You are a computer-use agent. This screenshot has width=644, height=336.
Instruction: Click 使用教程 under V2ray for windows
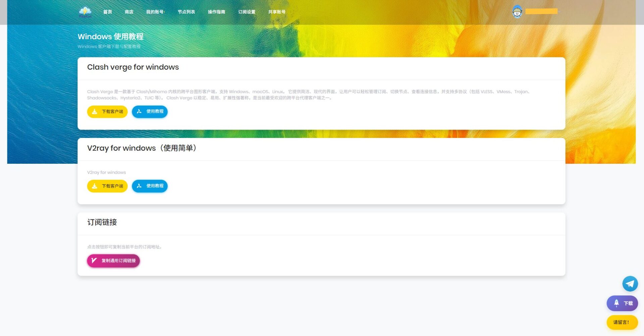coord(150,186)
